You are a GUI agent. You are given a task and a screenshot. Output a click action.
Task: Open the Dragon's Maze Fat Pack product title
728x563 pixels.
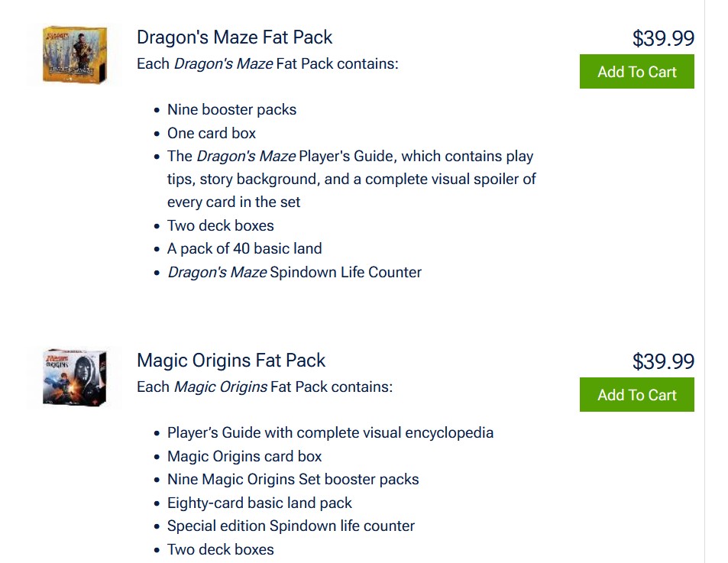click(234, 37)
